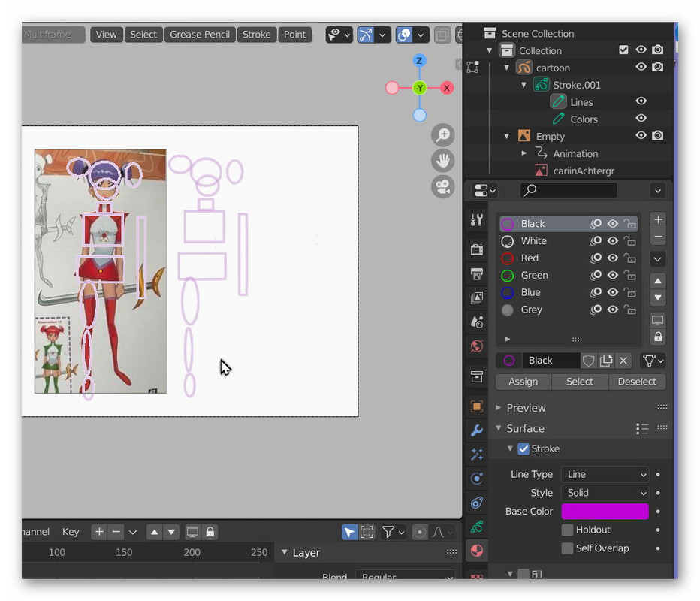This screenshot has height=601, width=700.
Task: Open the Visual Effects properties tab
Action: [x=476, y=455]
